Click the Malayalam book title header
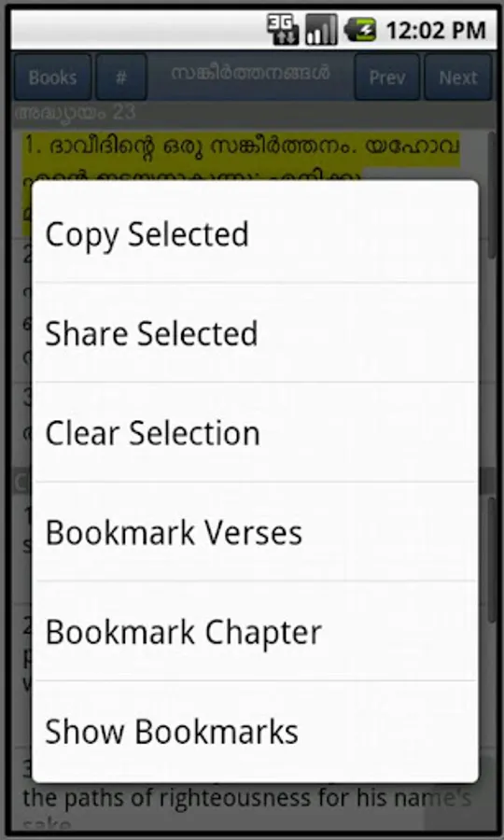 [x=251, y=74]
